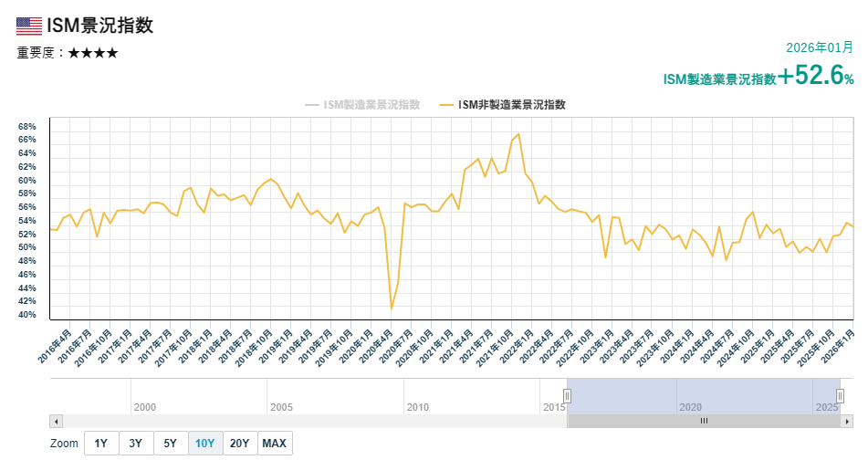Screen dimensions: 868x460
Task: Select the 3Y zoom range
Action: point(136,444)
